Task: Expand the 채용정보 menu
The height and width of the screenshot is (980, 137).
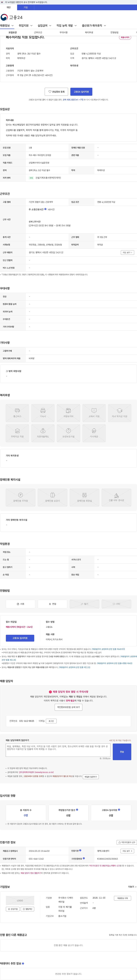Action: [x=7, y=25]
